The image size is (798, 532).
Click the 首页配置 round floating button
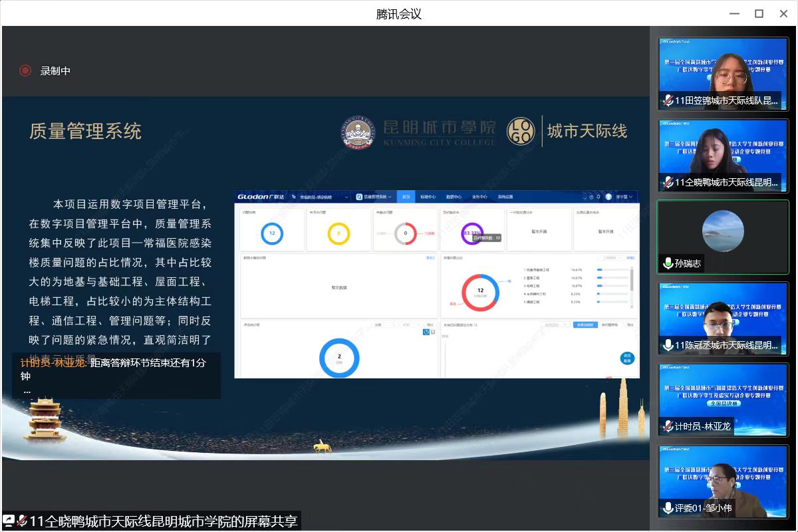pos(626,358)
